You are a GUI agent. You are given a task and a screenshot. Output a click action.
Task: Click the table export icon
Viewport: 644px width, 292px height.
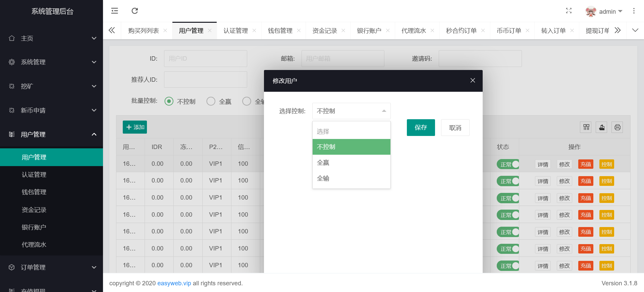click(602, 127)
